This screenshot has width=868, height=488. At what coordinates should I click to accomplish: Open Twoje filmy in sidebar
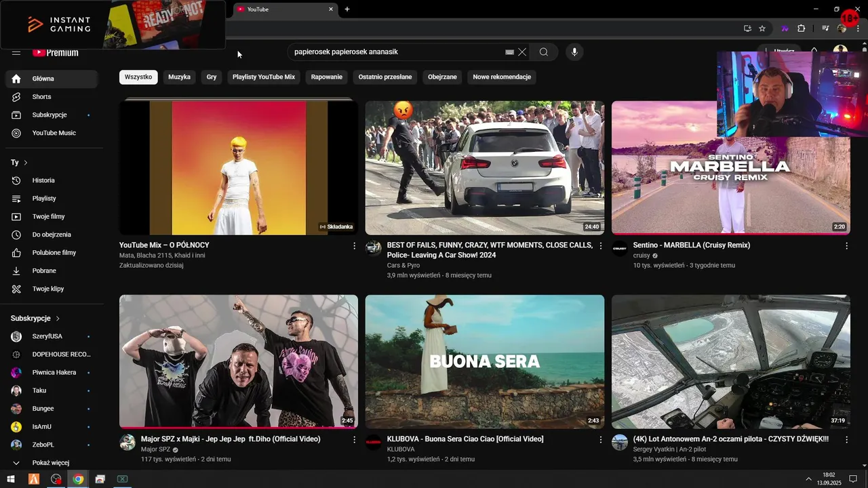52,217
